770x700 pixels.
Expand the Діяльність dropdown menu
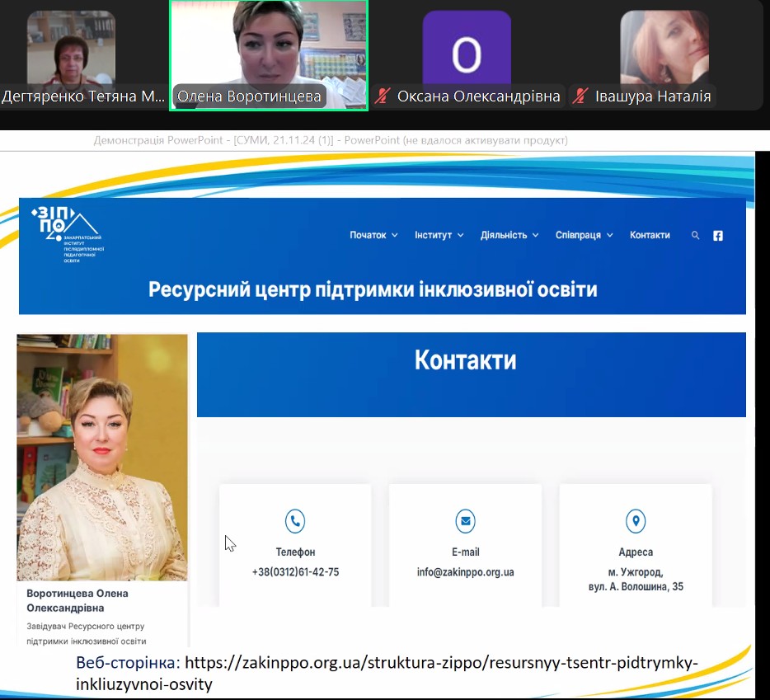[x=509, y=236]
